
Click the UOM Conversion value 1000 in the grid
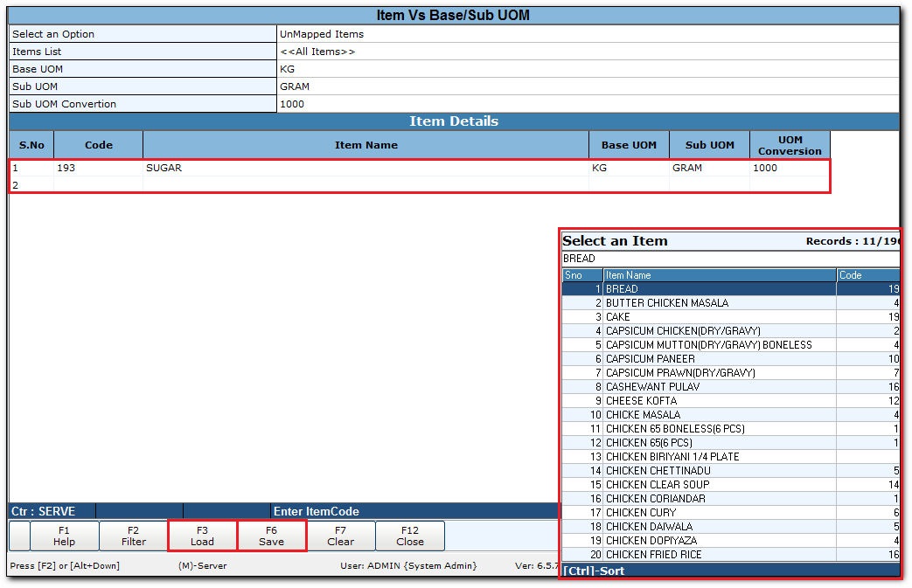pyautogui.click(x=789, y=168)
